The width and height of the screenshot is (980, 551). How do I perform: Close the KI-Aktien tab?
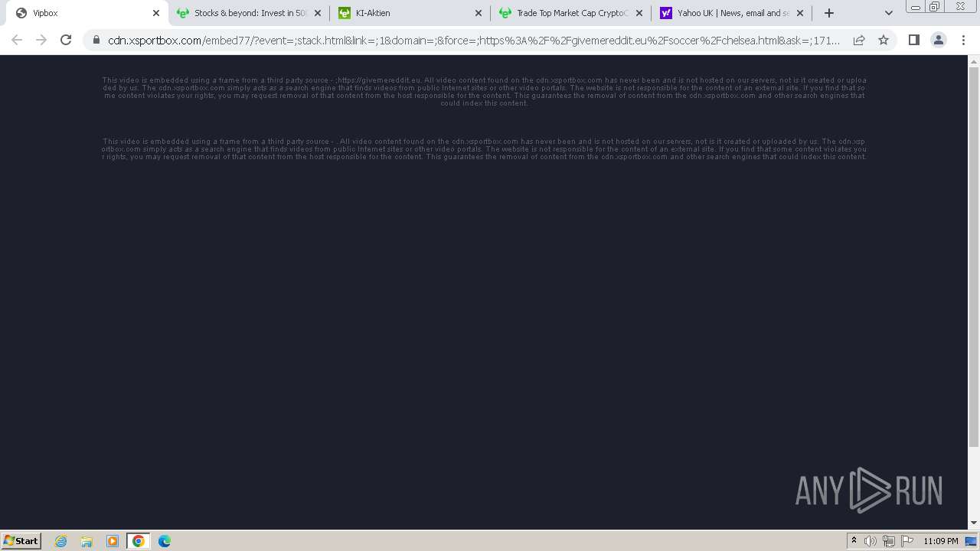click(x=479, y=13)
